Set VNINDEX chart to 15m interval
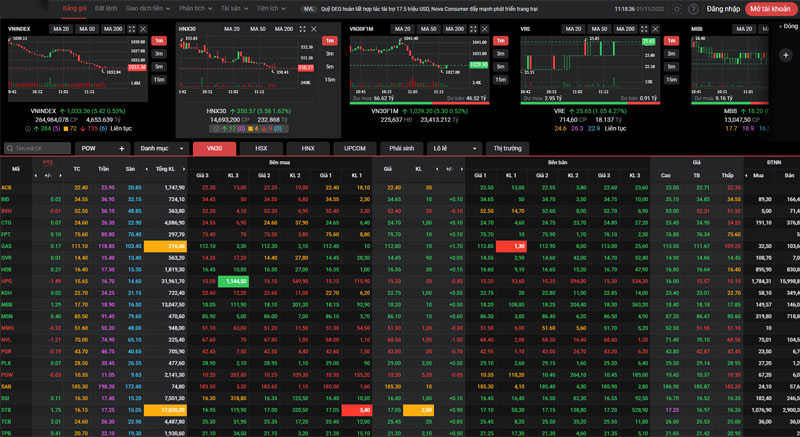This screenshot has width=800, height=437. point(159,80)
